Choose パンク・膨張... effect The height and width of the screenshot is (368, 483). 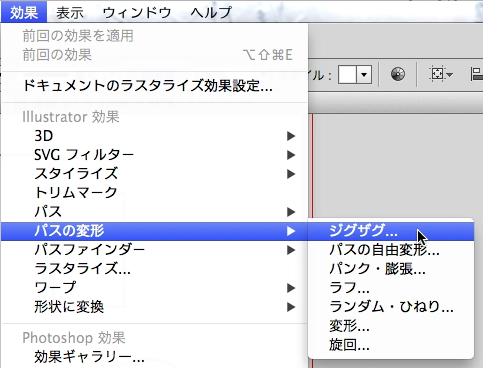(x=391, y=269)
